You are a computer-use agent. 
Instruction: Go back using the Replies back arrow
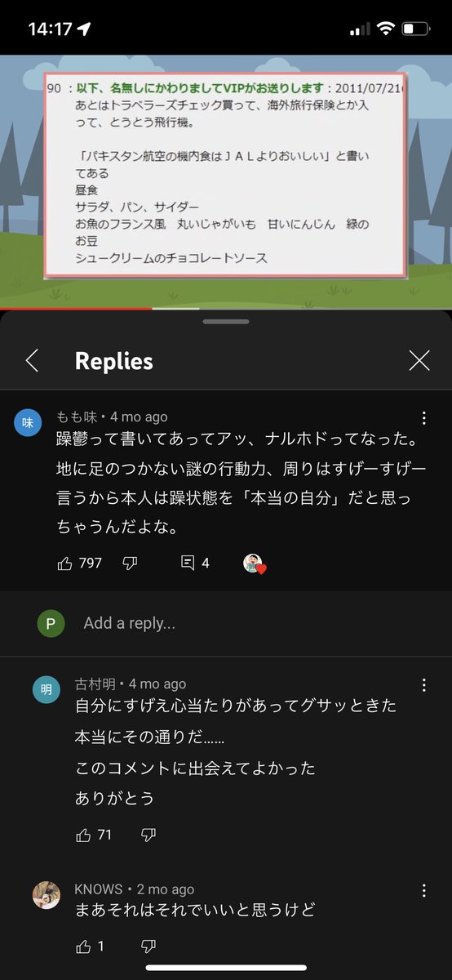point(32,360)
